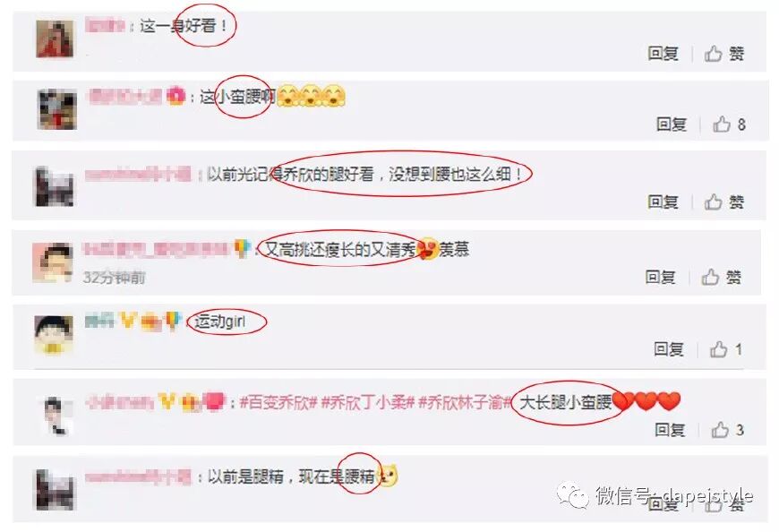This screenshot has height=532, width=779.
Task: Like the '这一身好看' comment
Action: (724, 53)
